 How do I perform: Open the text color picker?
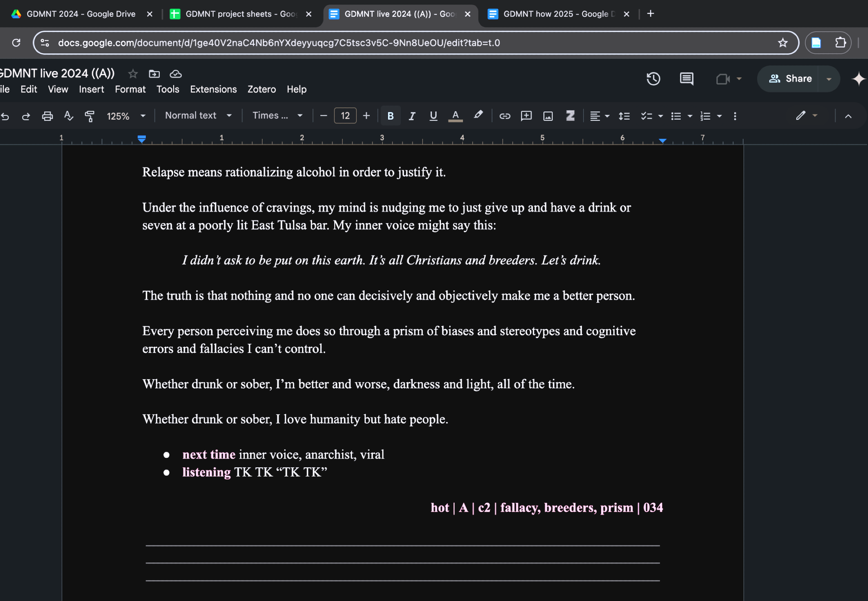[x=455, y=116]
